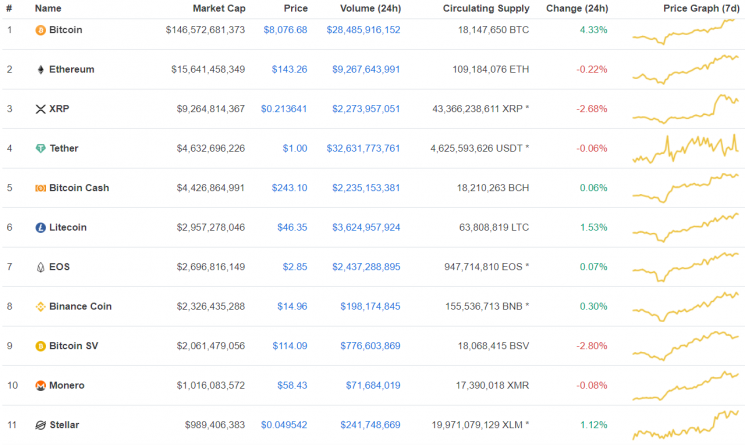Open Bitcoin 7d price graph

pos(686,32)
